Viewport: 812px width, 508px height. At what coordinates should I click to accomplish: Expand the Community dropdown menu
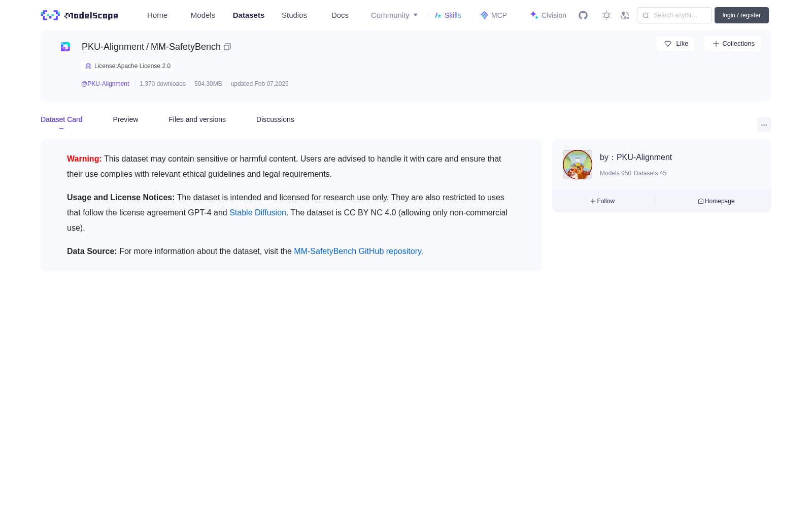coord(394,15)
